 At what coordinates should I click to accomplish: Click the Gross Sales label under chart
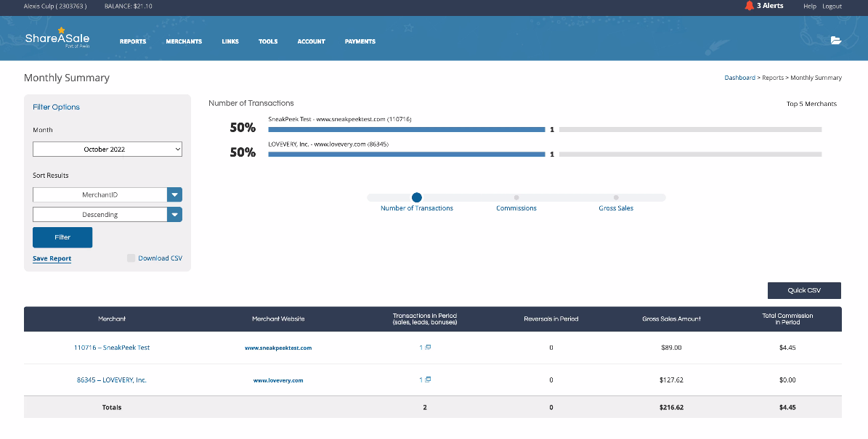(616, 208)
